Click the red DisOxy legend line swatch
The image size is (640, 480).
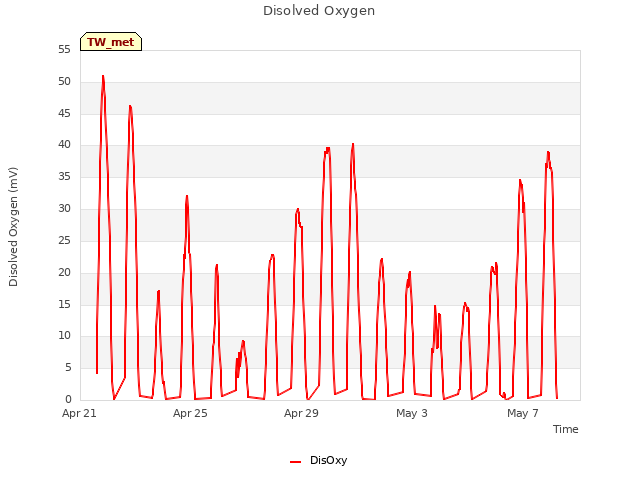(295, 462)
